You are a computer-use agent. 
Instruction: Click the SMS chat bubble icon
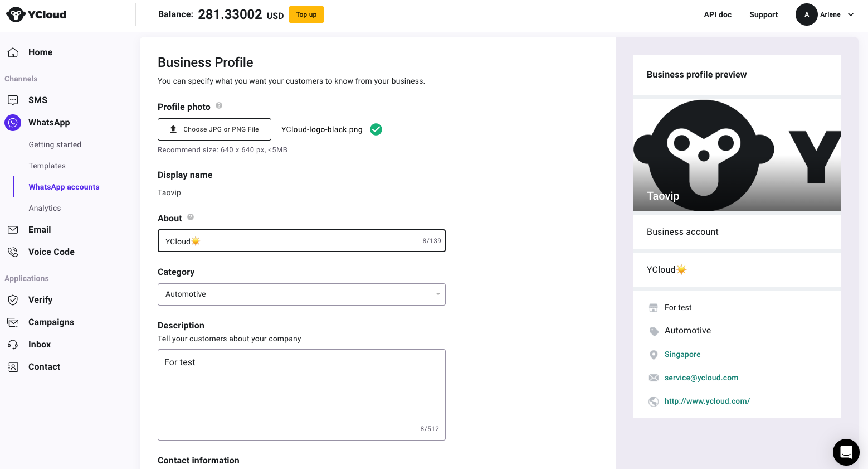[x=13, y=100]
